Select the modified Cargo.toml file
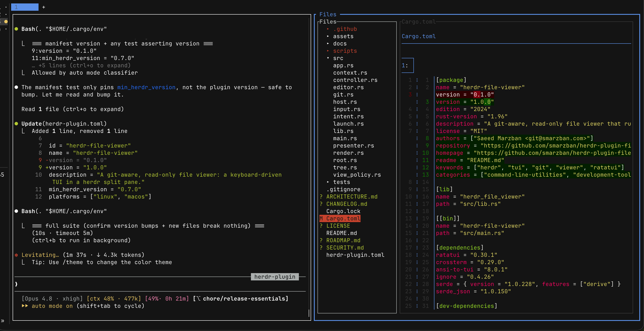The height and width of the screenshot is (331, 644). tap(340, 218)
